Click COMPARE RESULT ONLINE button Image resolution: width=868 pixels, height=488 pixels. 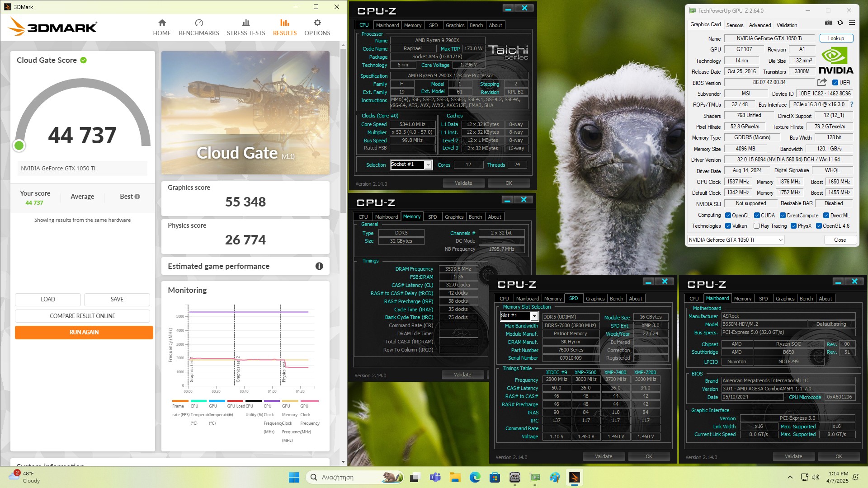tap(82, 316)
